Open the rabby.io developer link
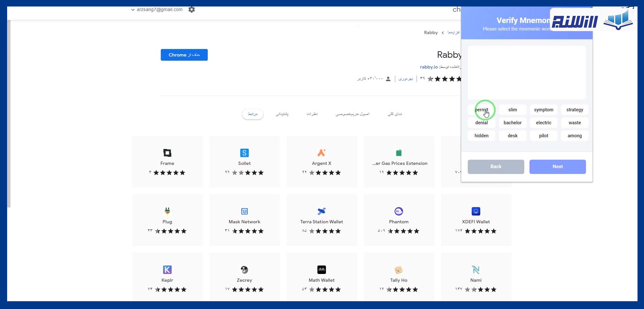This screenshot has height=309, width=644. 429,67
